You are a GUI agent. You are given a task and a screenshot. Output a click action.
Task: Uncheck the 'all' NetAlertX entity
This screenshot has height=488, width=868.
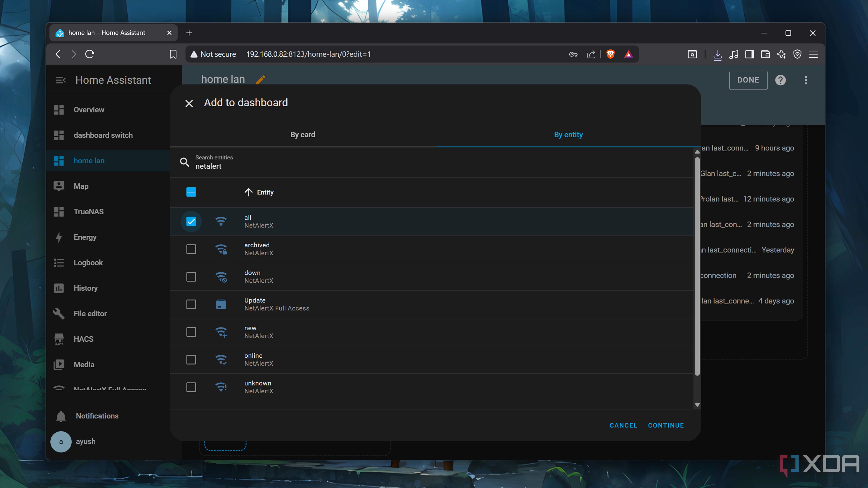click(x=191, y=222)
